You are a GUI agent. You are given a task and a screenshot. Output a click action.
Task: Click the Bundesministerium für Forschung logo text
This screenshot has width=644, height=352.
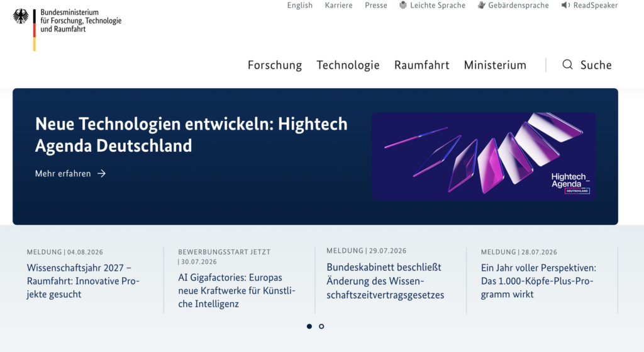(x=81, y=21)
